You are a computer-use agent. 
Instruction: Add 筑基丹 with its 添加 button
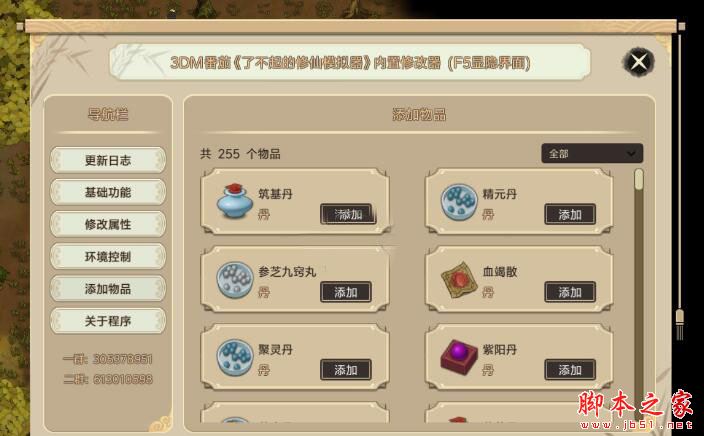pyautogui.click(x=348, y=214)
